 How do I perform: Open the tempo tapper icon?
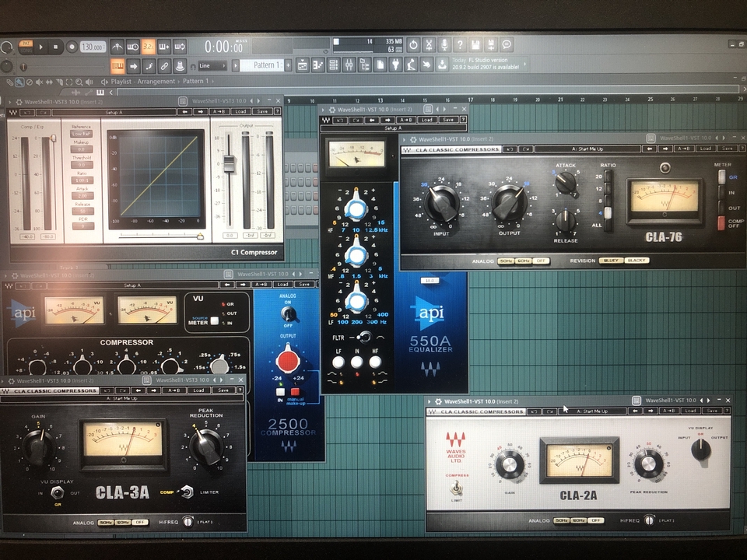pyautogui.click(x=411, y=65)
